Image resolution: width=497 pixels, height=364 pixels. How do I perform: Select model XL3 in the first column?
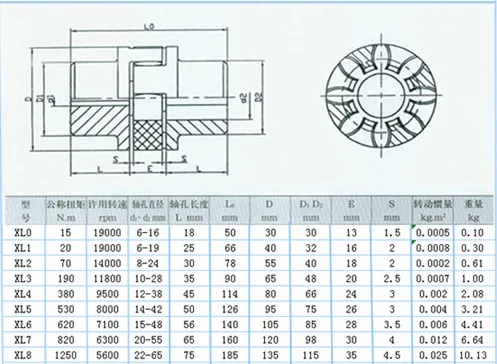[23, 279]
